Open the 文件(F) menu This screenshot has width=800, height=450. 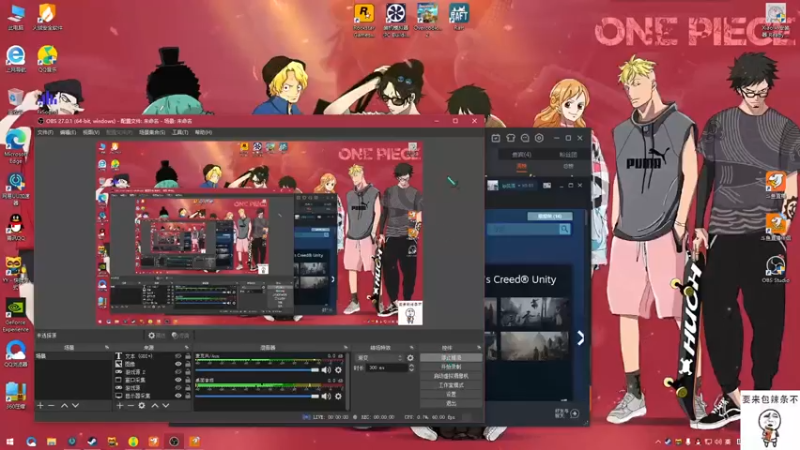tap(45, 133)
